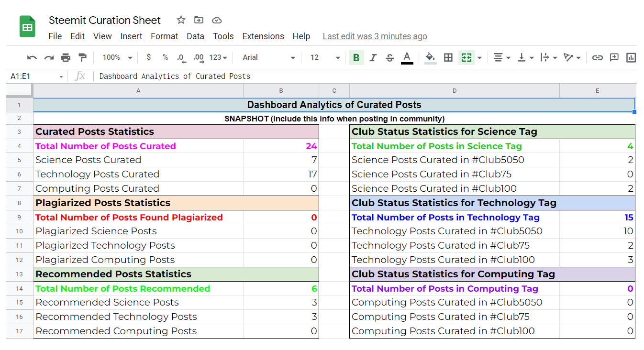The height and width of the screenshot is (350, 644).
Task: Click the print icon
Action: pyautogui.click(x=66, y=57)
